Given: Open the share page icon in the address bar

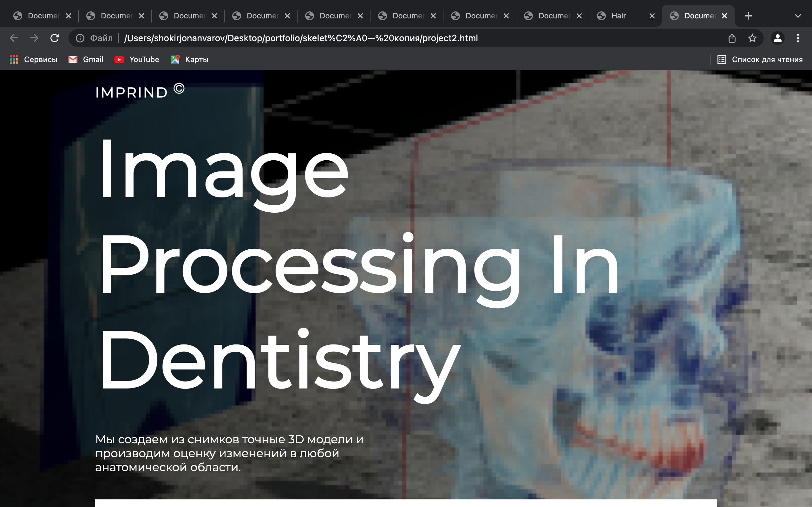Looking at the screenshot, I should [732, 38].
